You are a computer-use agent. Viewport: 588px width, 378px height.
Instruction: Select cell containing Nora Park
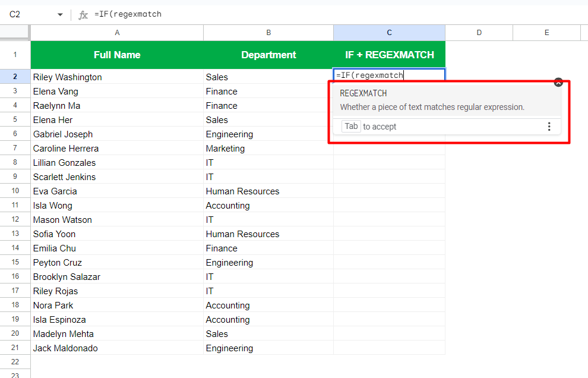(117, 305)
